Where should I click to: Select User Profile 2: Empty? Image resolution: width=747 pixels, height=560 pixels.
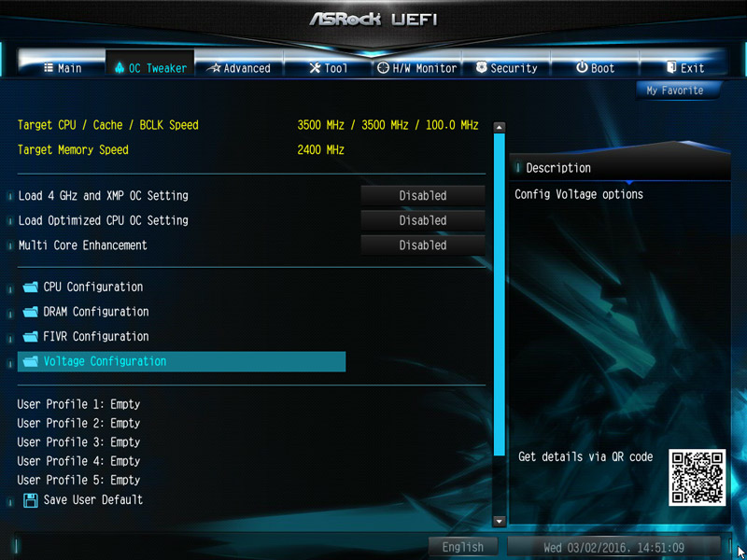(78, 424)
